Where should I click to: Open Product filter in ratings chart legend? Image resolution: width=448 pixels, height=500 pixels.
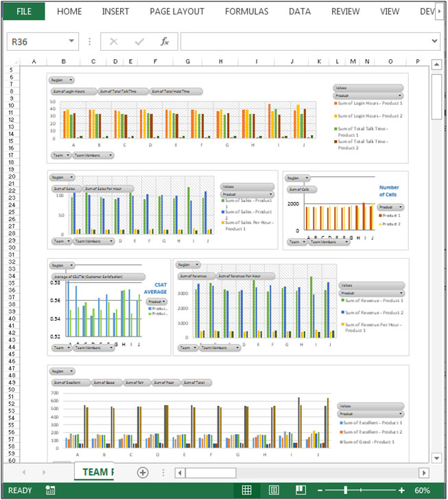[x=371, y=414]
